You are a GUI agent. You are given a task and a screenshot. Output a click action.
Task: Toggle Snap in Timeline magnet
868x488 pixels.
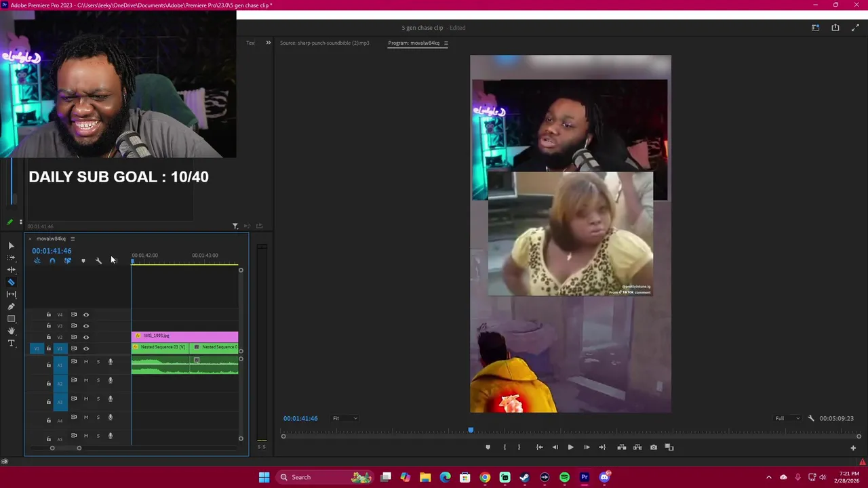(x=52, y=261)
